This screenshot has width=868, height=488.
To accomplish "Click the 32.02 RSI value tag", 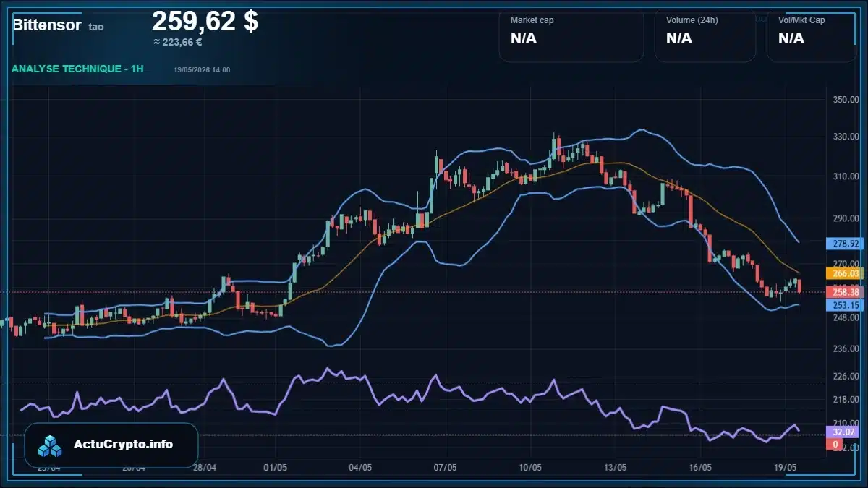I will 843,432.
